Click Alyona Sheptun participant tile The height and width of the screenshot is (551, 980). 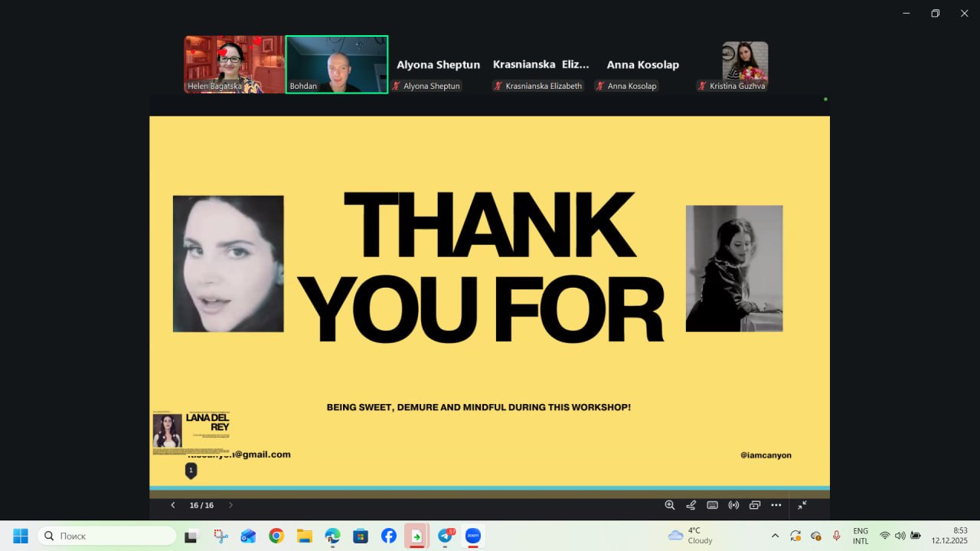(438, 66)
